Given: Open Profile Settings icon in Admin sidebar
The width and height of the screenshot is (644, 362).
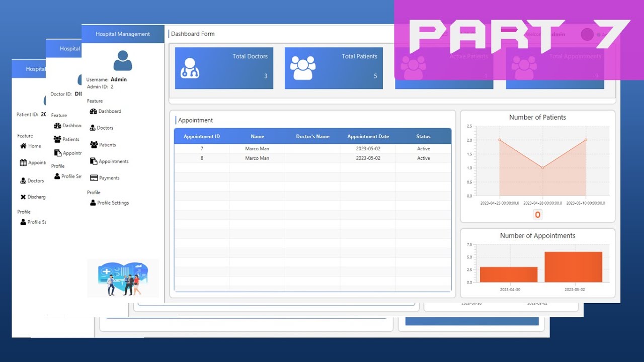Looking at the screenshot, I should [x=93, y=203].
